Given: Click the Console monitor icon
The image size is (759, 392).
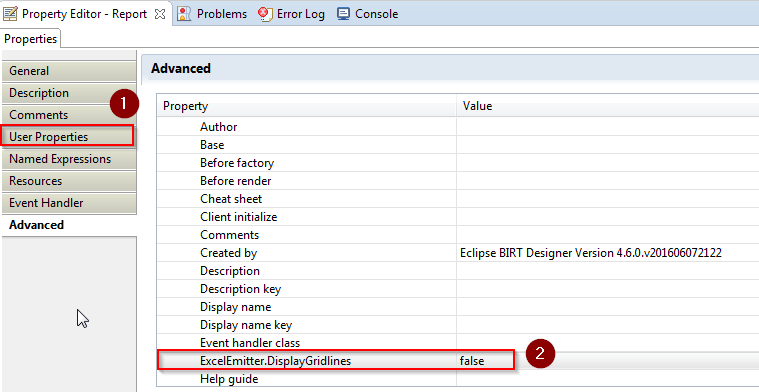Looking at the screenshot, I should point(343,14).
